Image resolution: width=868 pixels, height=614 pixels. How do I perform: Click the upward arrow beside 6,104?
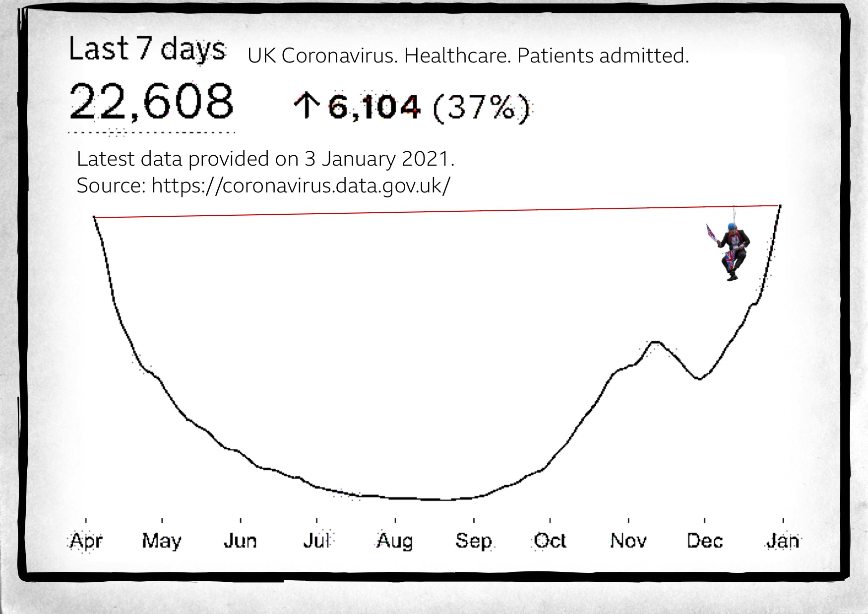click(x=307, y=107)
